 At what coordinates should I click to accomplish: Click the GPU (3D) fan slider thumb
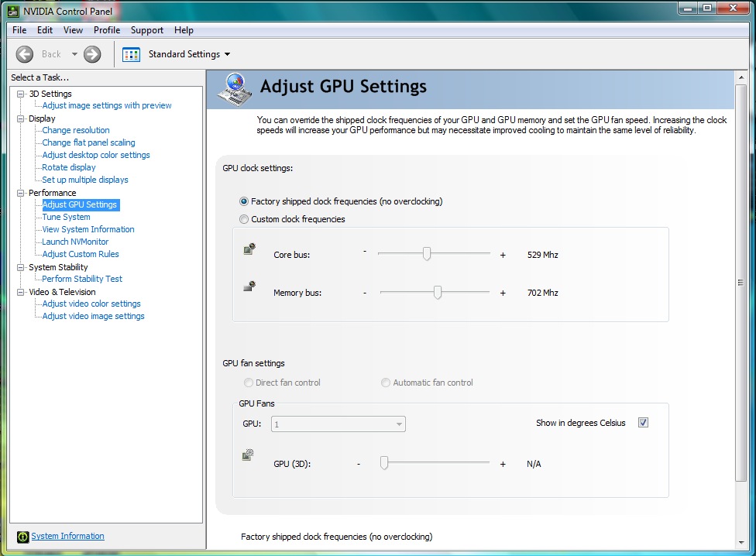[383, 463]
